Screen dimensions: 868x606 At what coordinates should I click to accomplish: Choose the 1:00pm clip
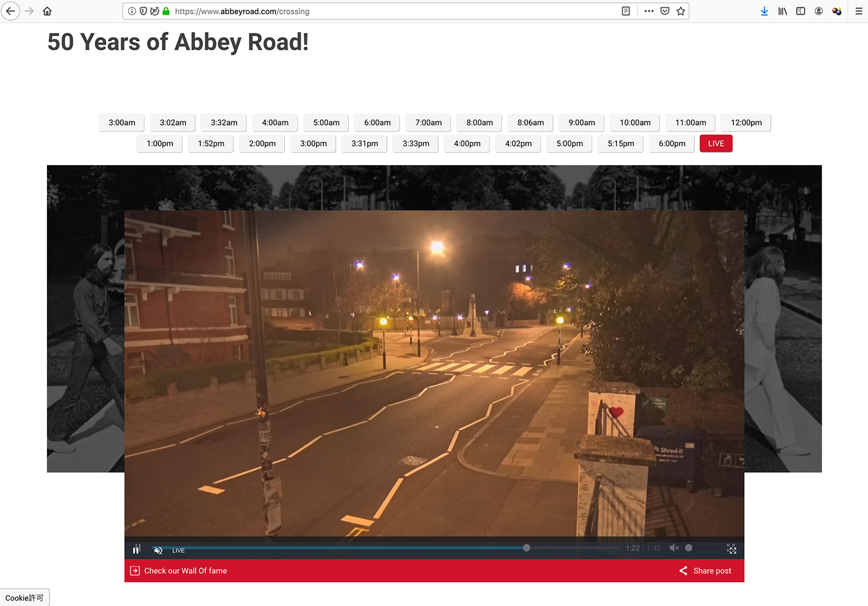click(160, 144)
